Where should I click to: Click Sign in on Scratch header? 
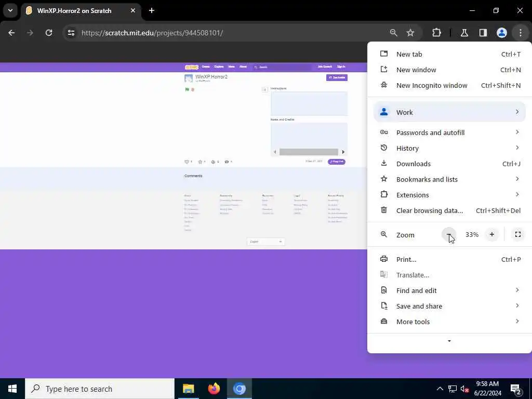coord(341,67)
